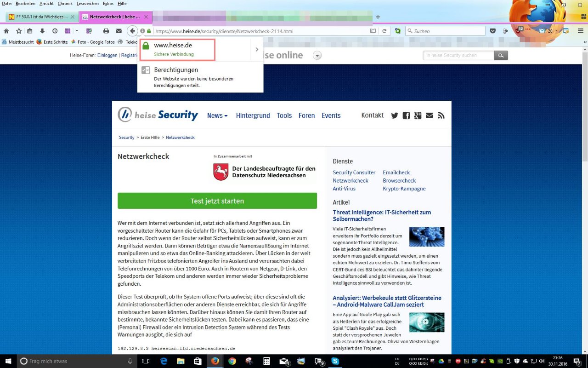This screenshot has height=368, width=588.
Task: Switch to 'FF 50.0.1 ist da' tab
Action: 41,17
